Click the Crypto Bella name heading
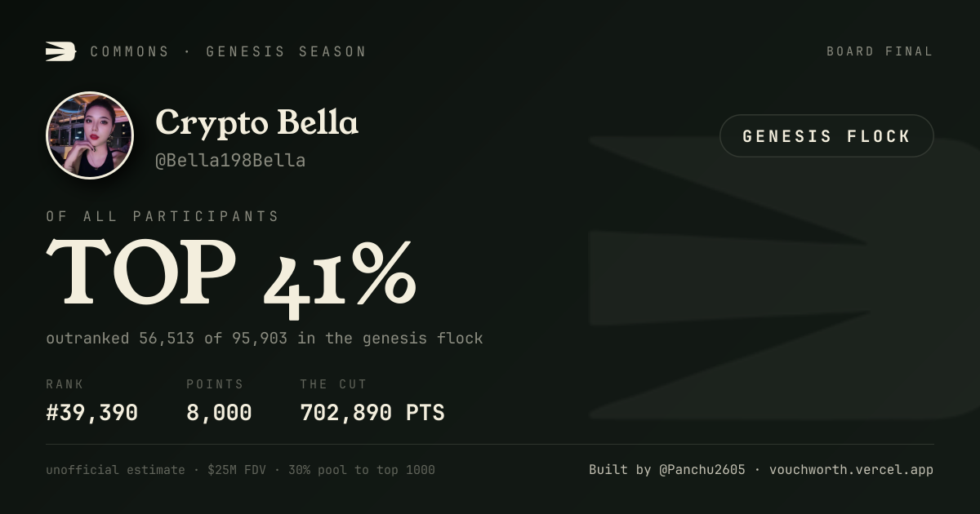The height and width of the screenshot is (514, 980). 256,123
